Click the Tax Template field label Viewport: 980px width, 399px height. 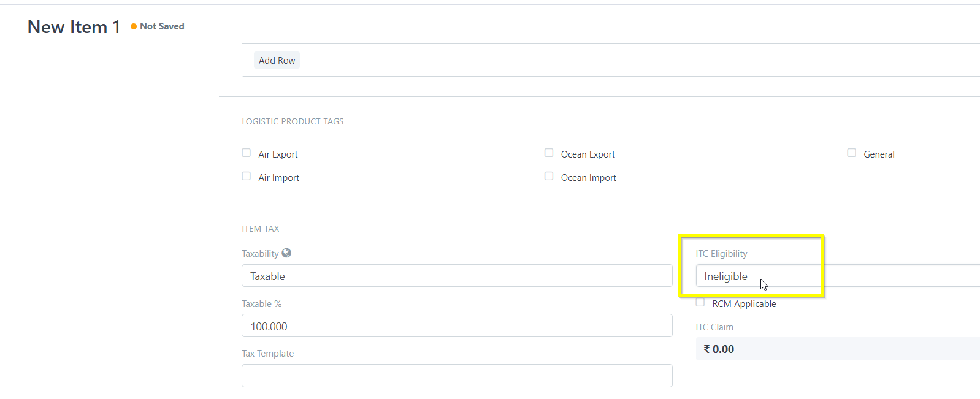267,354
